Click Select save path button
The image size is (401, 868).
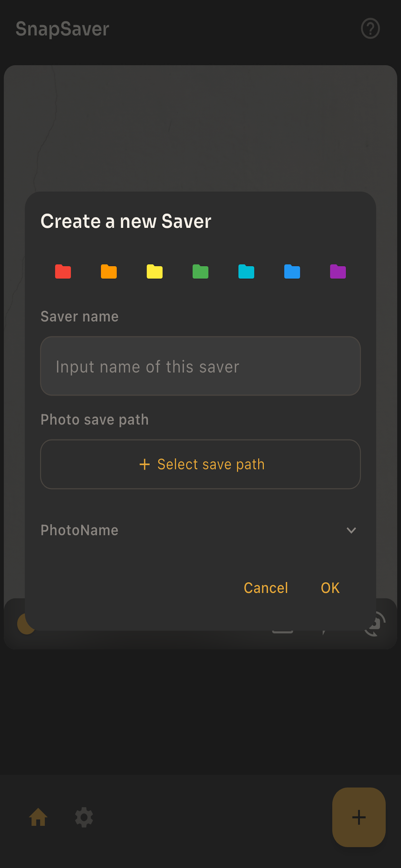(x=200, y=464)
